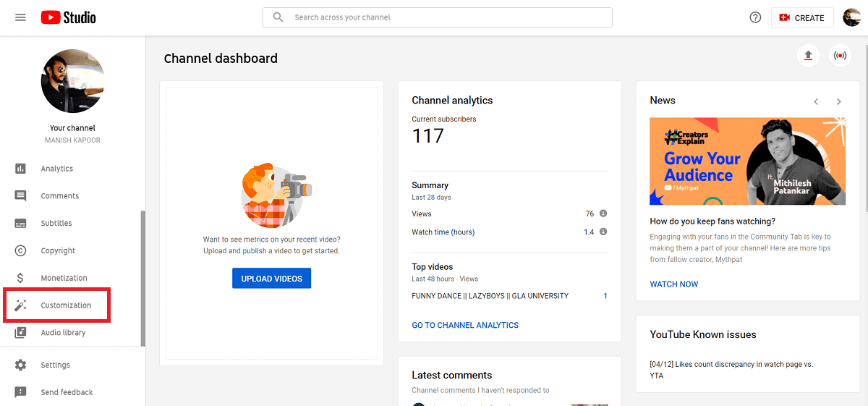This screenshot has width=868, height=406.
Task: Click 'How do you keep fans watching?' headline
Action: point(712,221)
